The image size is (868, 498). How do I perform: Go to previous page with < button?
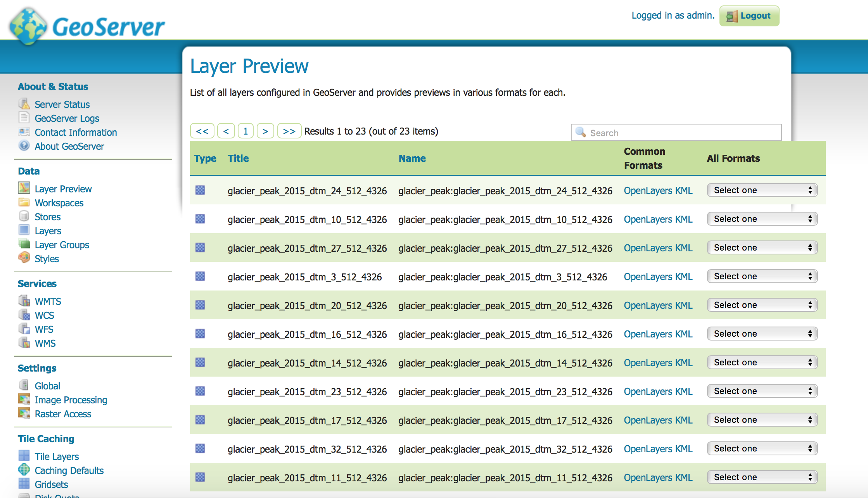point(226,131)
